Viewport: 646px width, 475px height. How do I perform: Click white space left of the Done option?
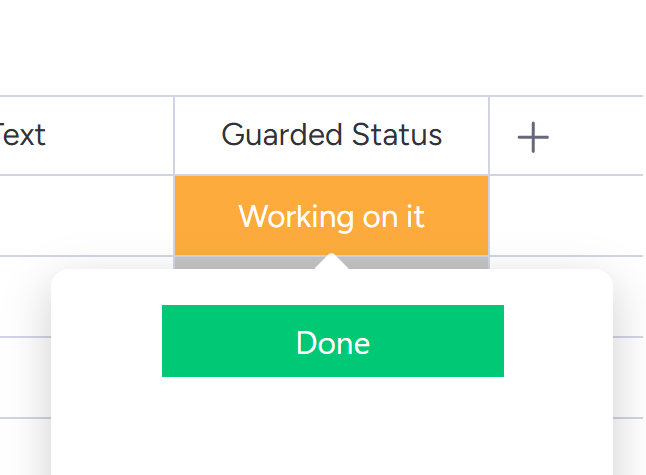[x=106, y=342]
